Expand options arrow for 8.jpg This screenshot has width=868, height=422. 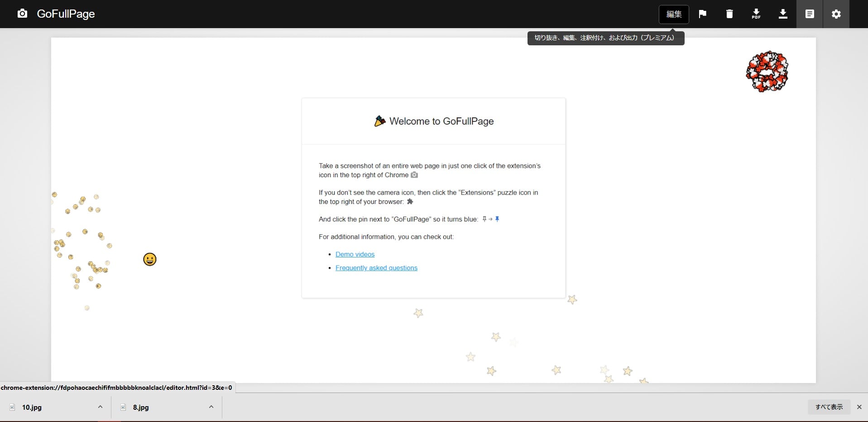(x=211, y=407)
